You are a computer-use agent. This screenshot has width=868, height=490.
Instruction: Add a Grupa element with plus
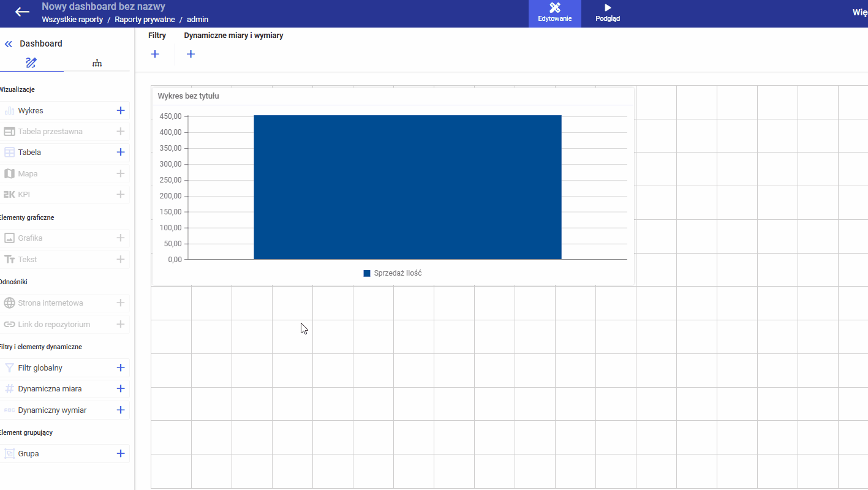point(121,454)
